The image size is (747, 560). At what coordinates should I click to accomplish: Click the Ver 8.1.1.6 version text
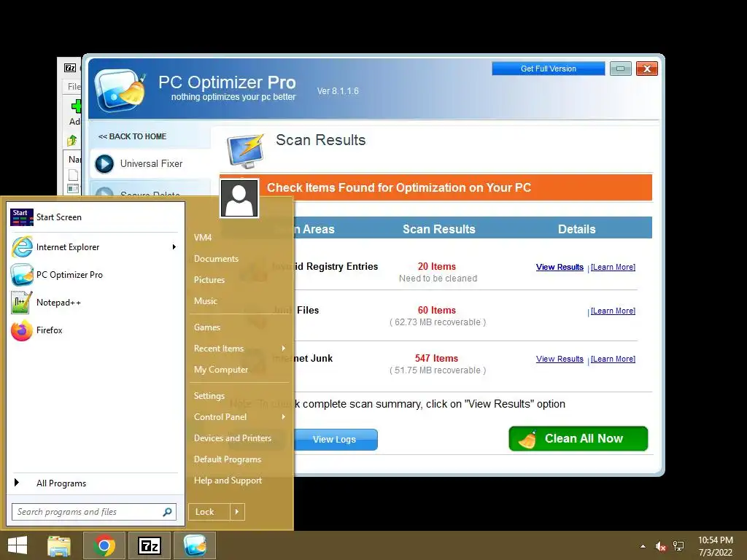[338, 91]
